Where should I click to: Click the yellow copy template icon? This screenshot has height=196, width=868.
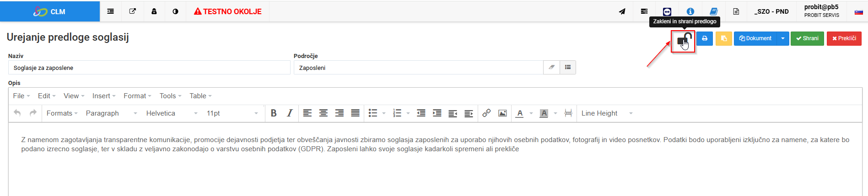coord(723,38)
